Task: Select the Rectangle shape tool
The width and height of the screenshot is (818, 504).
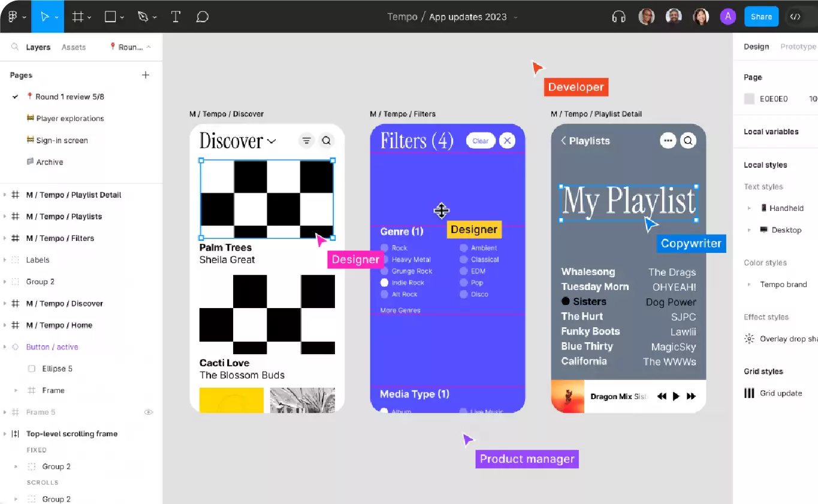Action: [110, 17]
